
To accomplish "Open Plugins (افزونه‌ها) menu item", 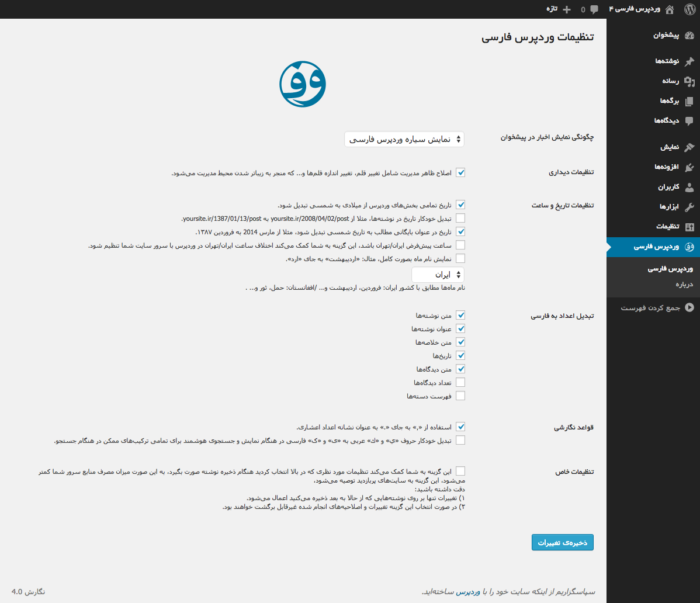I will coord(653,167).
